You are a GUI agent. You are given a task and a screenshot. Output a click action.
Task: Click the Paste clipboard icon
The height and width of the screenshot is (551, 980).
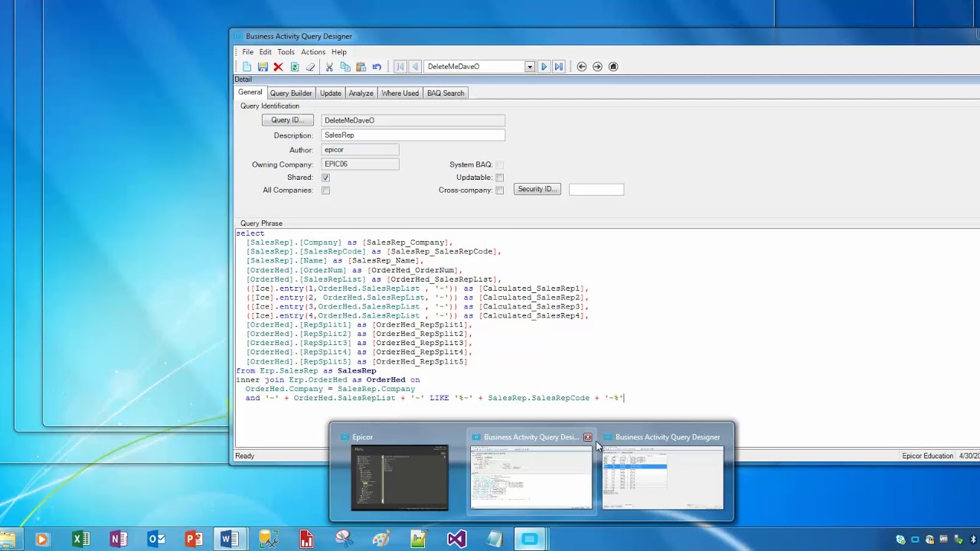tap(361, 67)
